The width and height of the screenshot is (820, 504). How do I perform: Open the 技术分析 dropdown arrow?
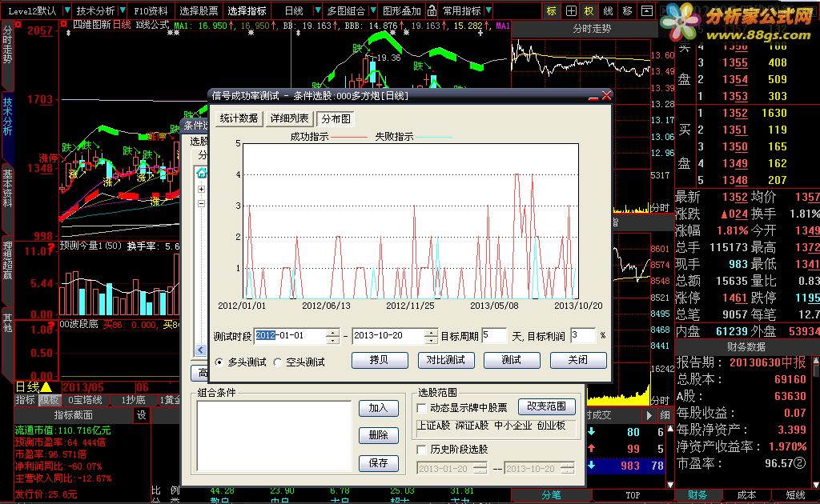(122, 10)
